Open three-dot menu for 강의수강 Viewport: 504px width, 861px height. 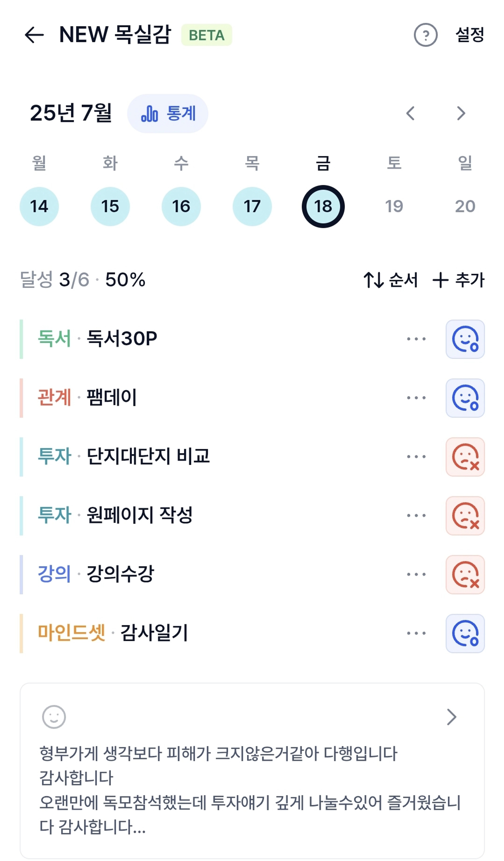(x=416, y=574)
